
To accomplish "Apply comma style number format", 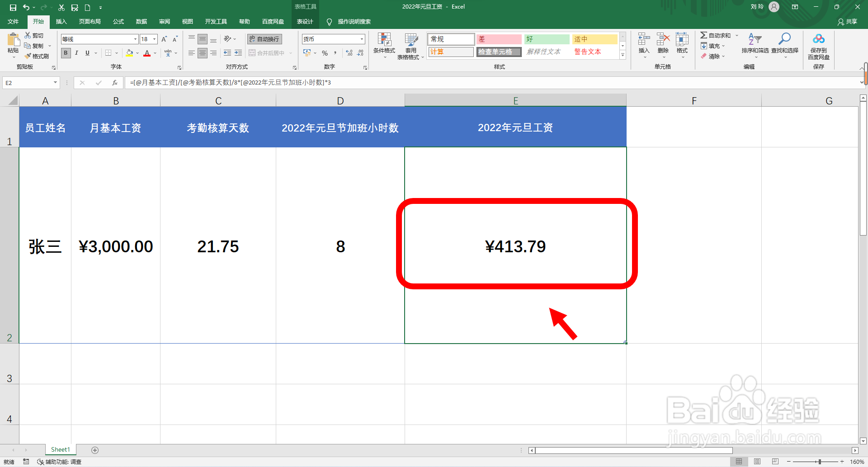I will pos(335,53).
